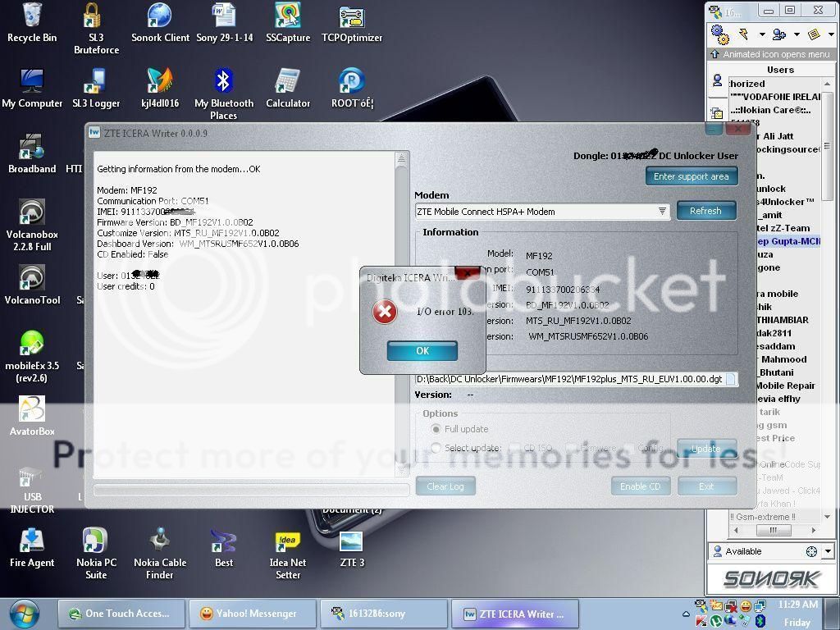Click the Sonork gears menu icon
Image resolution: width=840 pixels, height=630 pixels.
click(x=720, y=34)
